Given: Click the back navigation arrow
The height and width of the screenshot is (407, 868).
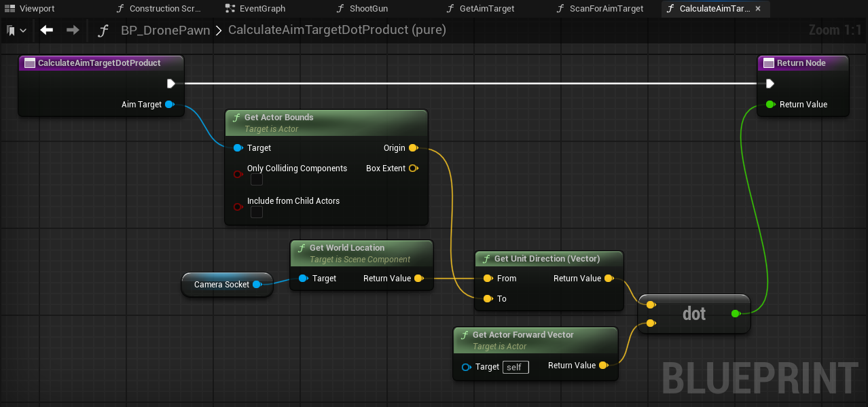Looking at the screenshot, I should click(x=46, y=30).
